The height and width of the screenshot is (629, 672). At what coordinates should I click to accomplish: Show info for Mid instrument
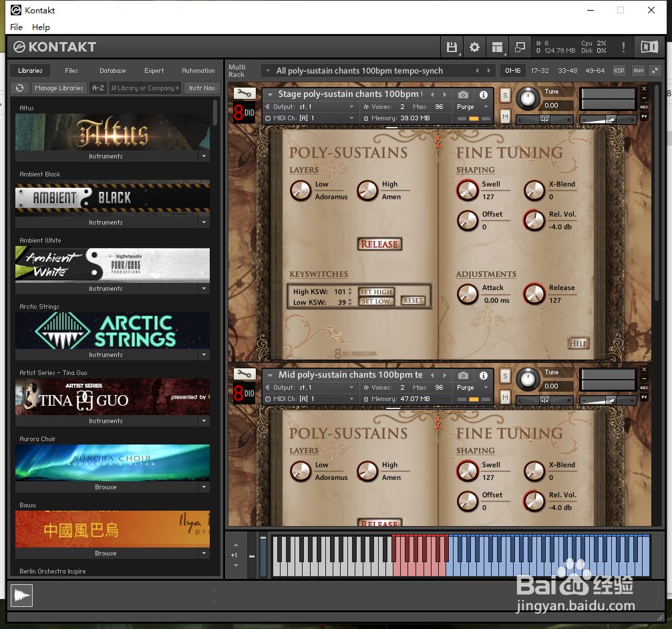click(484, 376)
